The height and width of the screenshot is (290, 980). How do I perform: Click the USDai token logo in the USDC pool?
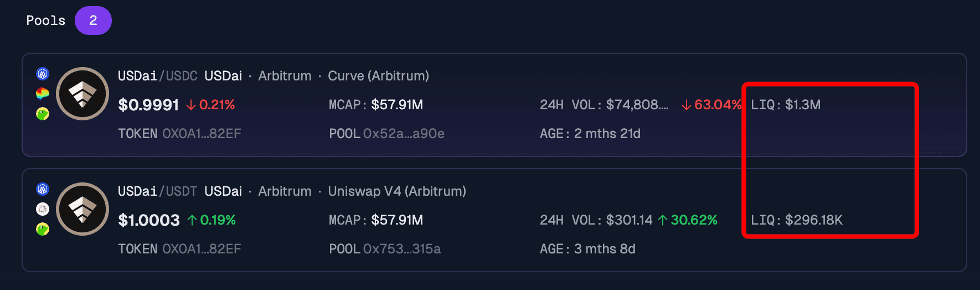[82, 94]
